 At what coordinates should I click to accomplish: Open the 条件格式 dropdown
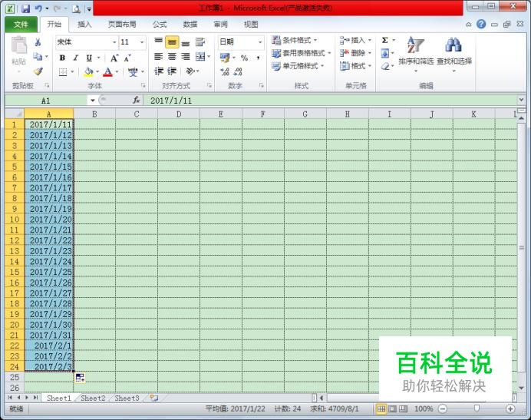[295, 40]
